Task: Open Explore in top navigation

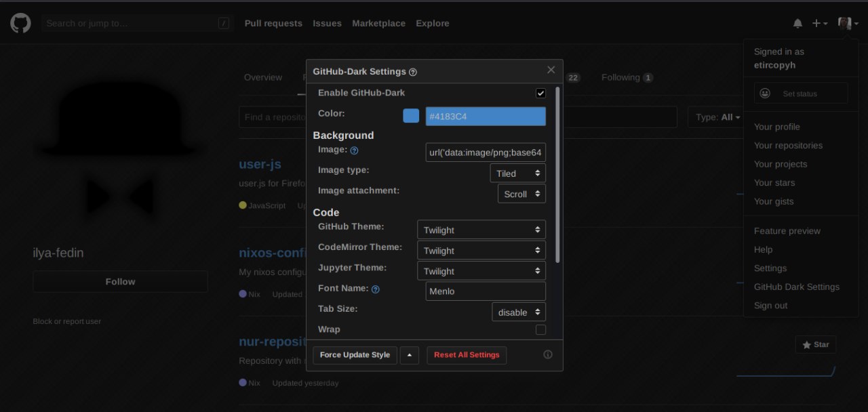Action: [x=433, y=23]
